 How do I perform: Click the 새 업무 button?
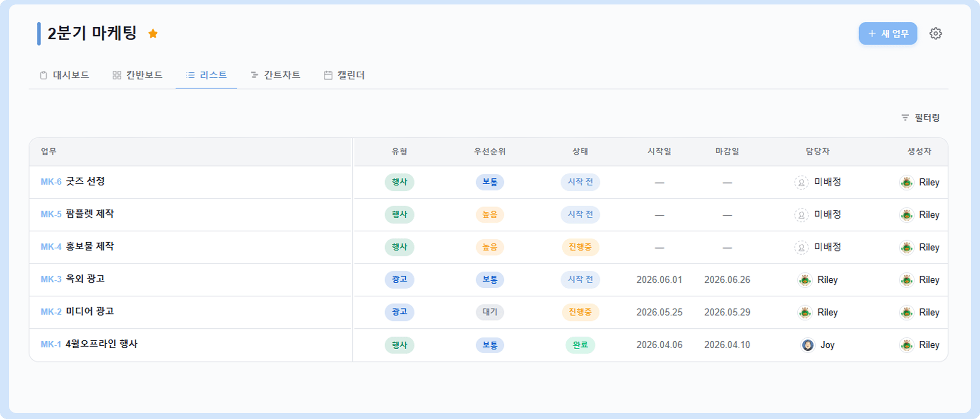coord(888,33)
